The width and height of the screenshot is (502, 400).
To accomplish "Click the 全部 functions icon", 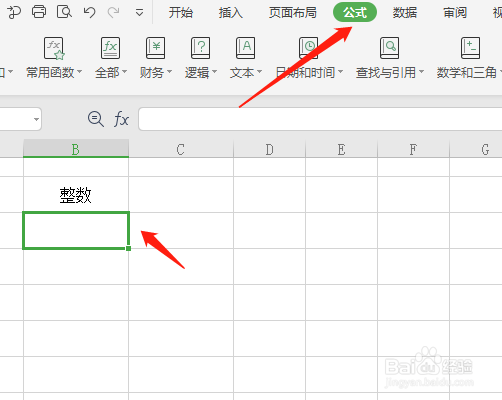I will pos(110,48).
